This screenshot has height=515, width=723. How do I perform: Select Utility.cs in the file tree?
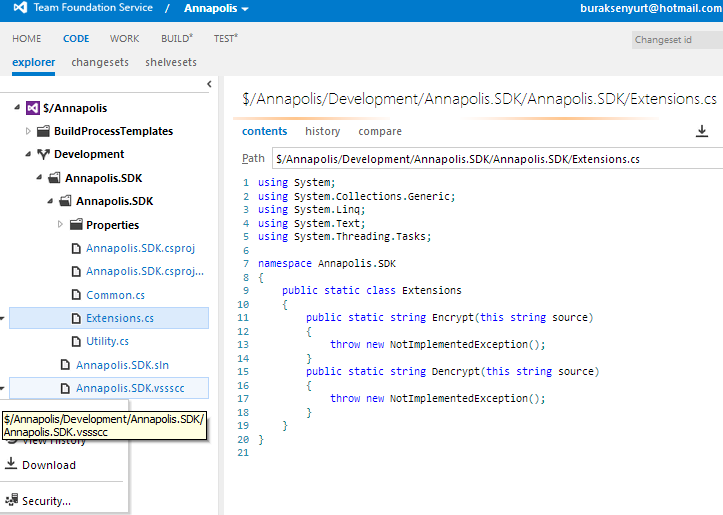tap(108, 342)
